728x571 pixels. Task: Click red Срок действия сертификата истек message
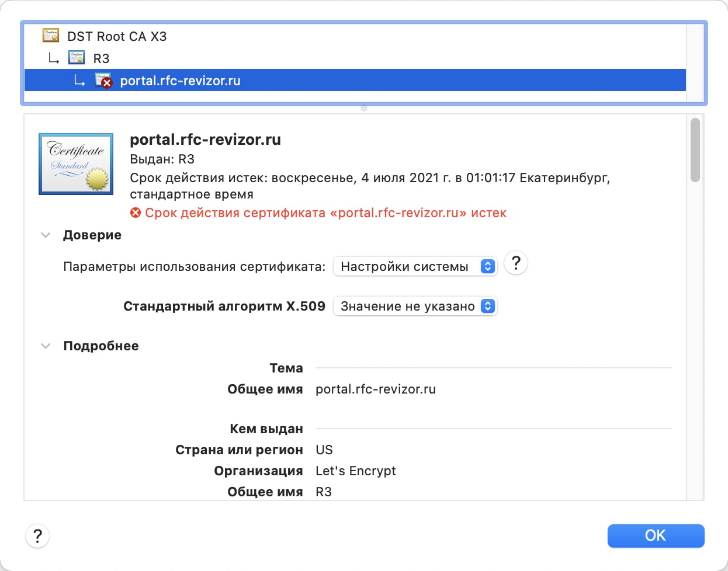[325, 213]
